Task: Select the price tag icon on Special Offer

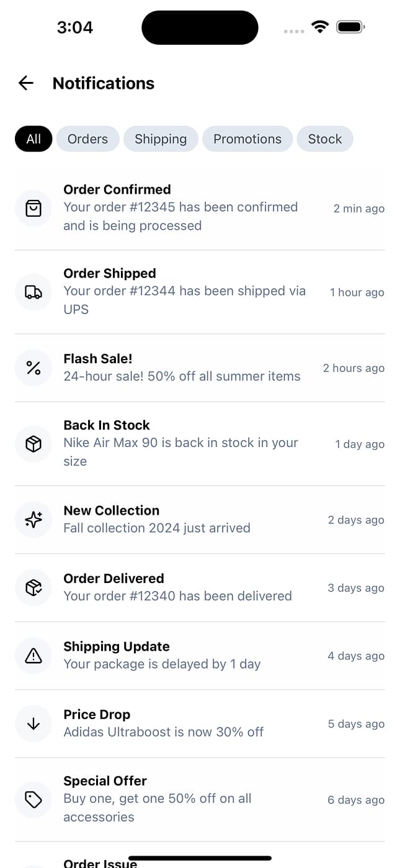Action: (33, 800)
